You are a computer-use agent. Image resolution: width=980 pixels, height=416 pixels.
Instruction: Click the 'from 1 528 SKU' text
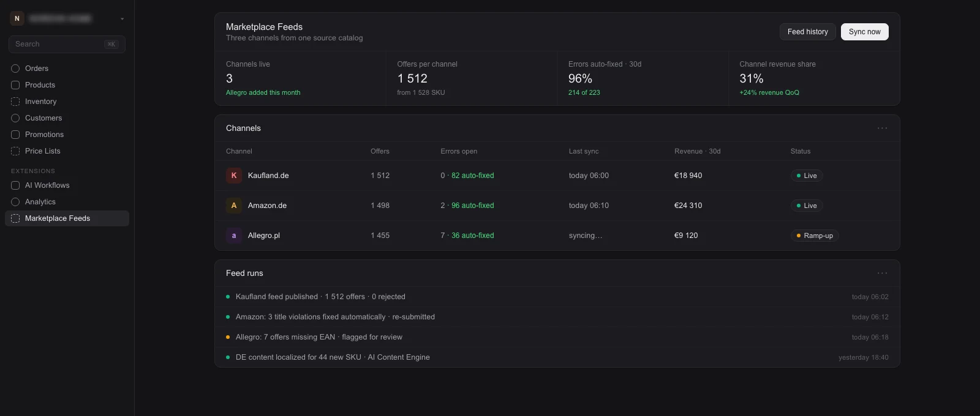(x=421, y=93)
